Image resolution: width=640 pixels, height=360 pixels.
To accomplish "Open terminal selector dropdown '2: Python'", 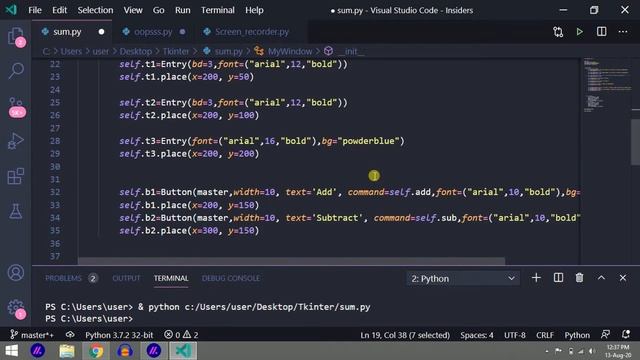I will coord(463,279).
